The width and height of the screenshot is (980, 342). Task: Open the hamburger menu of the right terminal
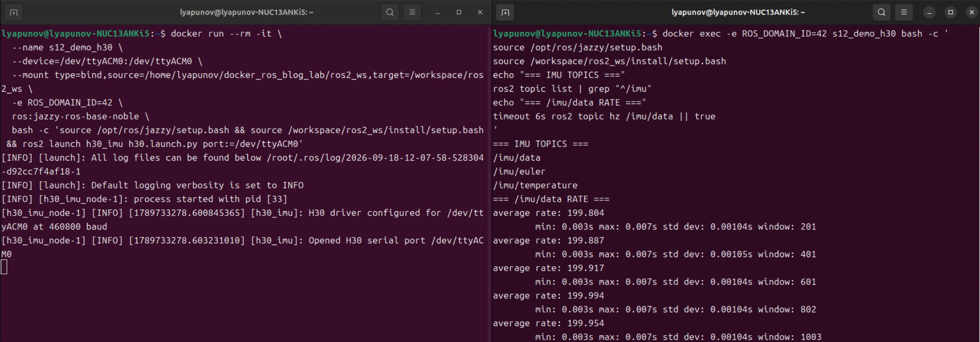(904, 12)
